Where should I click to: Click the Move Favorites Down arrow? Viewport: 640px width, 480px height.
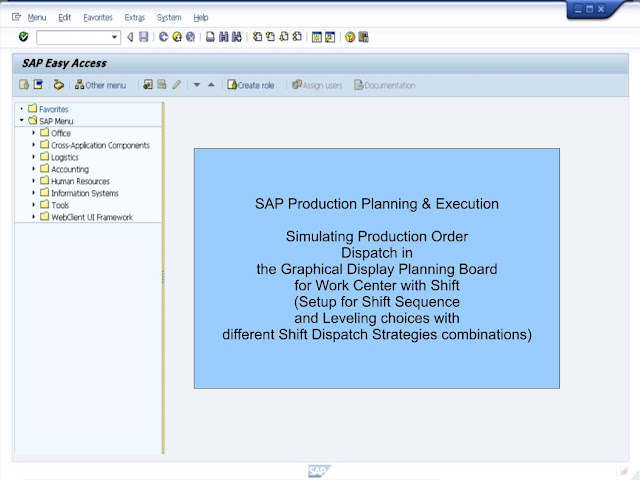pos(197,85)
